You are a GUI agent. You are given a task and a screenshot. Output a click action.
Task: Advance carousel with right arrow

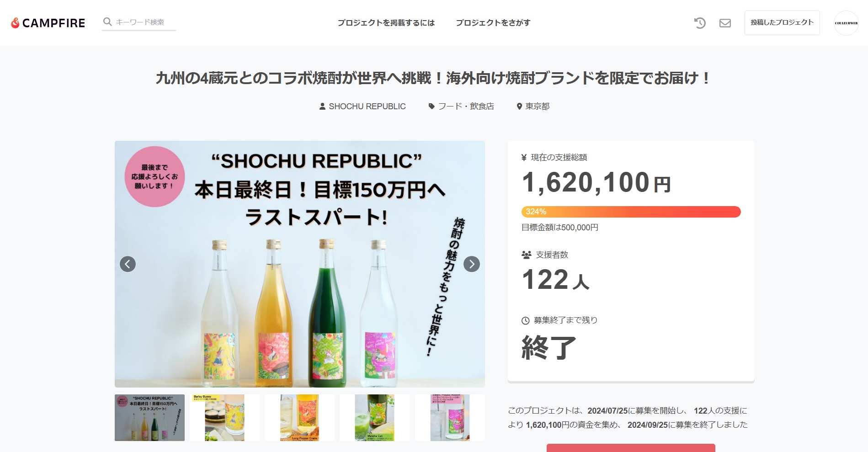tap(471, 264)
